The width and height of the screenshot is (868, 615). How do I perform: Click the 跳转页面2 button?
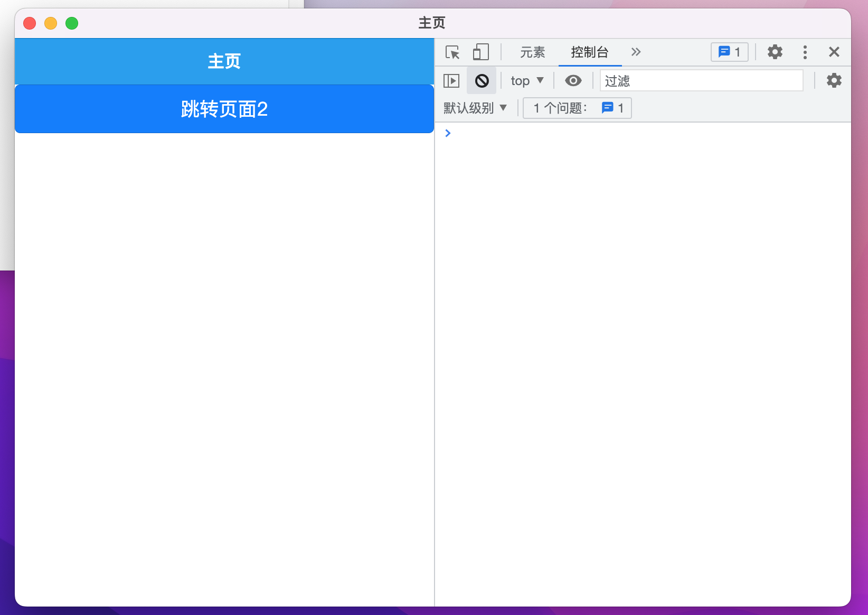coord(224,109)
